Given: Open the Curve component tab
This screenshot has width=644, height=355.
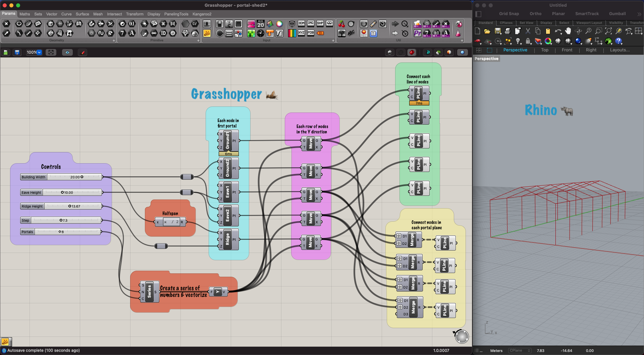Looking at the screenshot, I should (x=66, y=14).
